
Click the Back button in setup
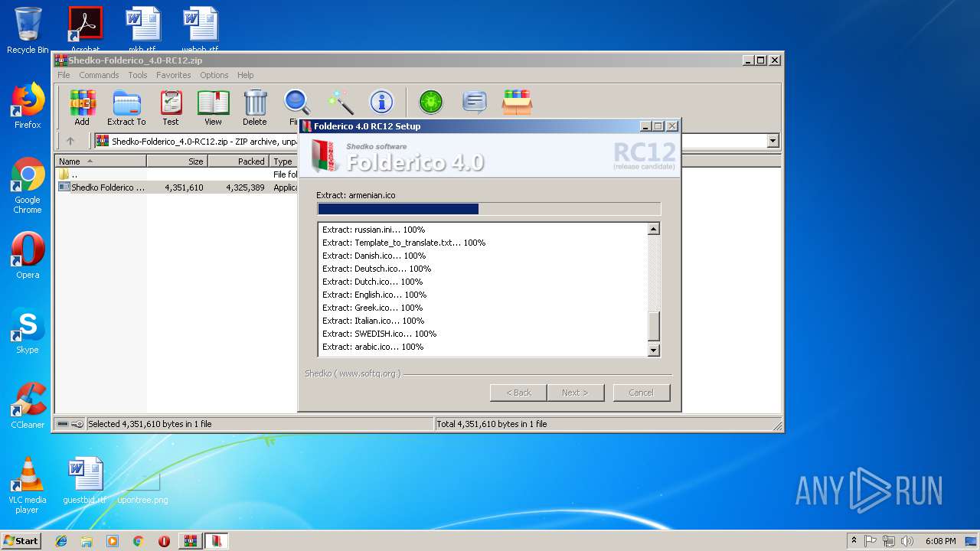518,393
